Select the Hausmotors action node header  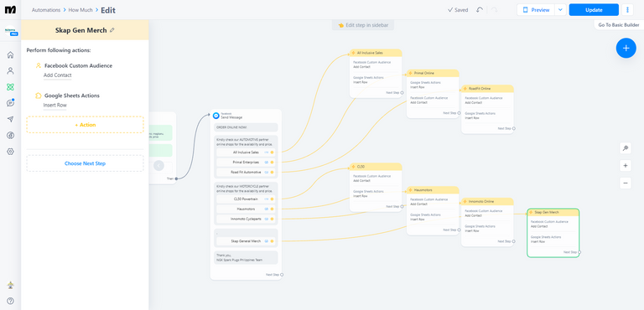point(433,190)
